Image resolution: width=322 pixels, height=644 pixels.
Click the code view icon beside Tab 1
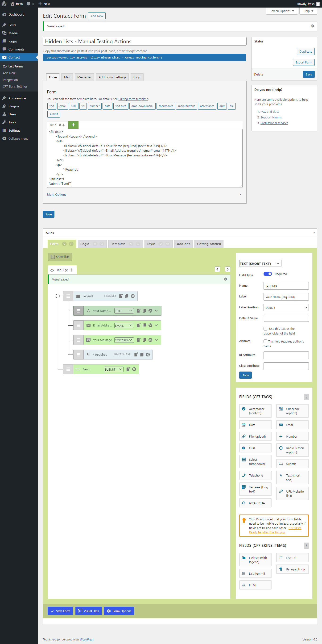pos(52,270)
